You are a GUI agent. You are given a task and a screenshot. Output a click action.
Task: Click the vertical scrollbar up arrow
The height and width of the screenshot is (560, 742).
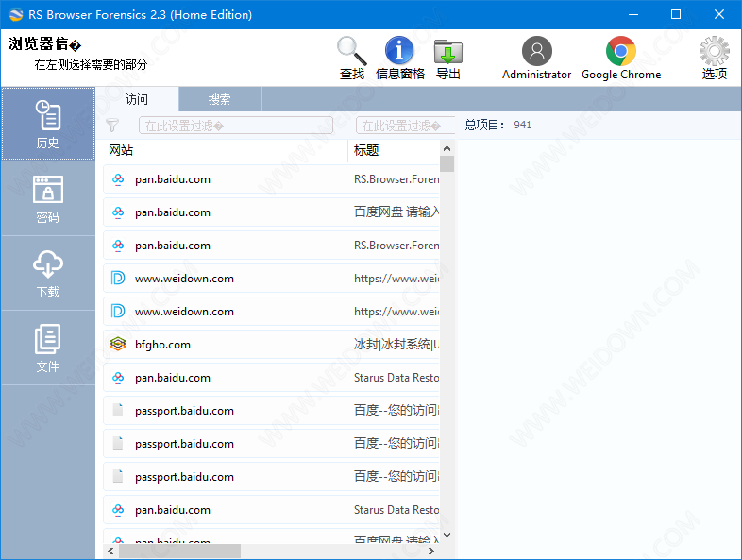(x=447, y=148)
